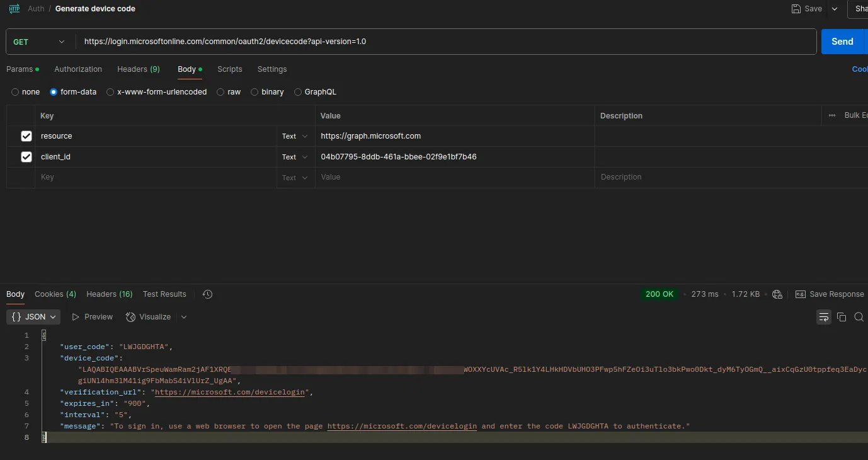This screenshot has height=460, width=868.
Task: Click the Generate device code title
Action: click(95, 9)
